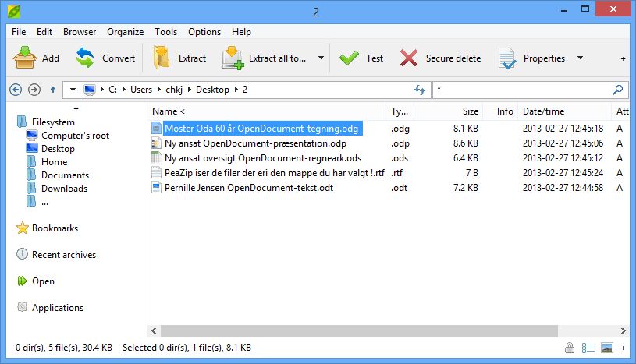The image size is (636, 364).
Task: Click the Info column header
Action: click(x=500, y=111)
